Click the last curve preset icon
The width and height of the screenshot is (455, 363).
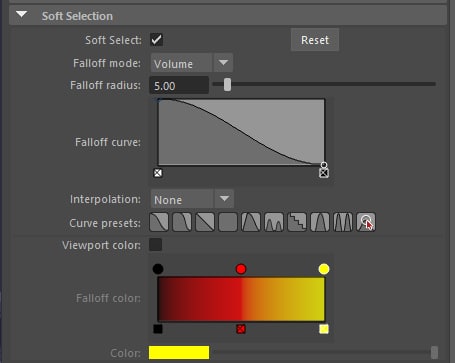pos(366,222)
